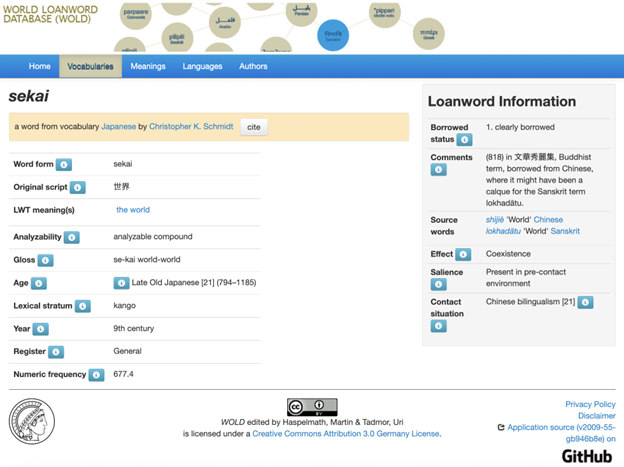Open the Japanese vocabulary link
The image size is (624, 467).
point(119,127)
